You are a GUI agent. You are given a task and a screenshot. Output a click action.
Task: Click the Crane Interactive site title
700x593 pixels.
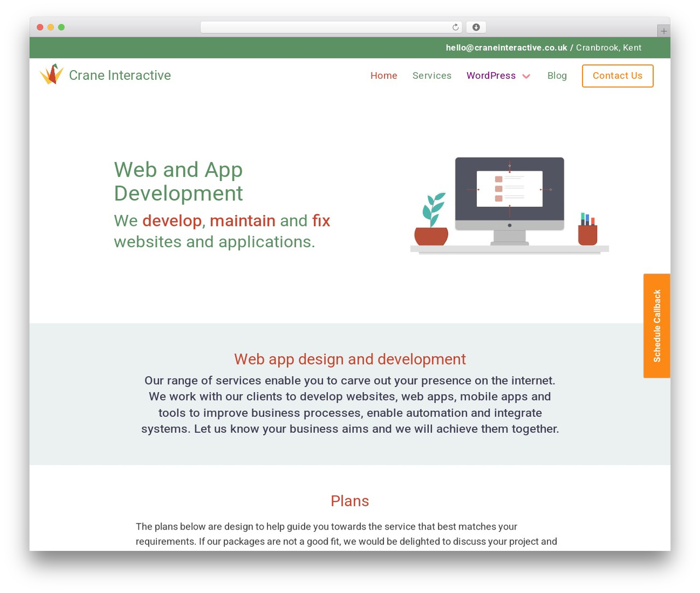tap(120, 75)
